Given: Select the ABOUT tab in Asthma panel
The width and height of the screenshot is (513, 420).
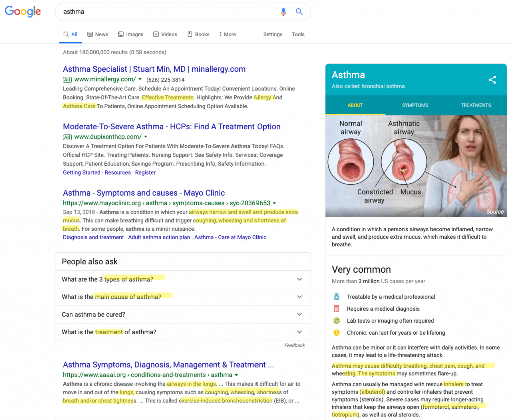Looking at the screenshot, I should pyautogui.click(x=355, y=105).
